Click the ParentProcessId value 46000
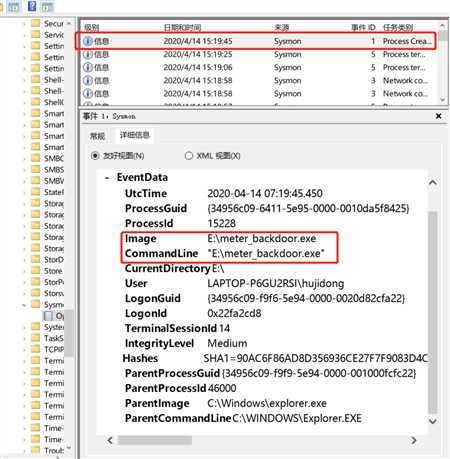This screenshot has width=450, height=459. click(222, 388)
